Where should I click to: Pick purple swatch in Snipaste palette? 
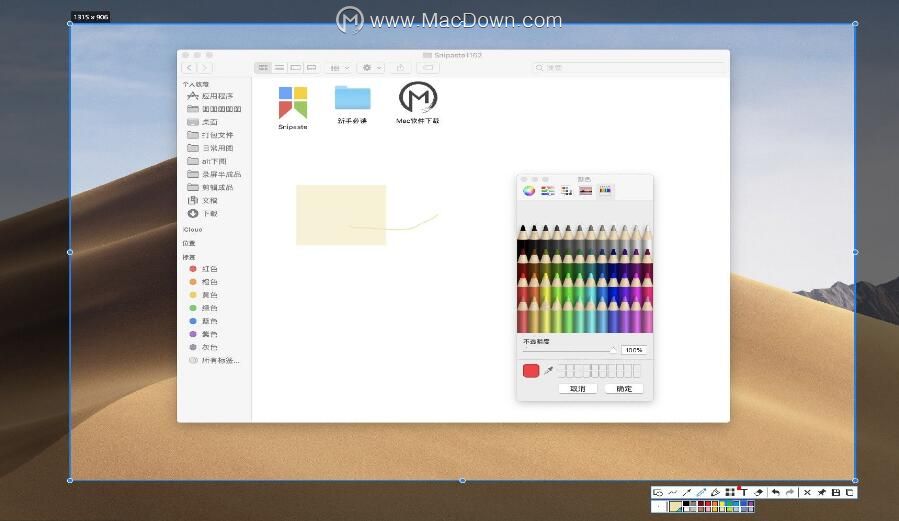point(751,504)
